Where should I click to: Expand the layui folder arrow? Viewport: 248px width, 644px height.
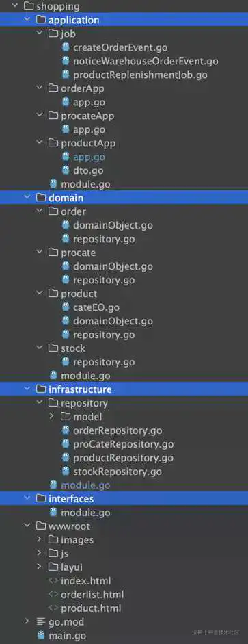(x=40, y=567)
